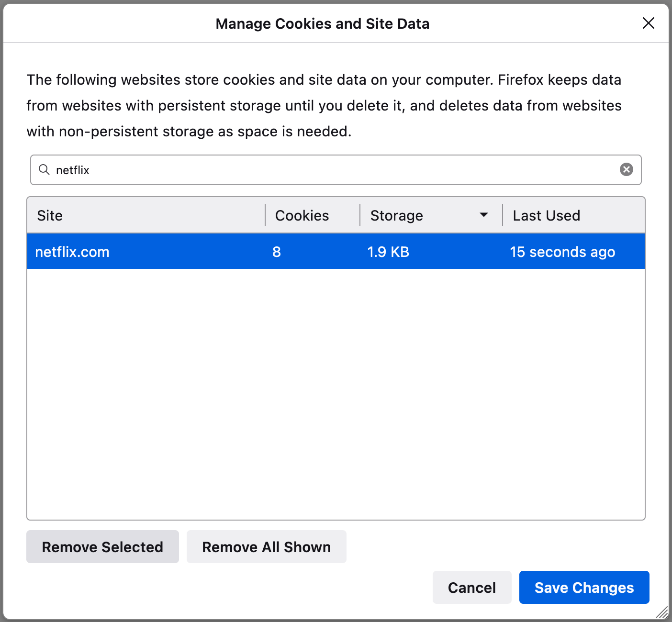The image size is (672, 622).
Task: Sort by the Site column header
Action: [x=146, y=215]
